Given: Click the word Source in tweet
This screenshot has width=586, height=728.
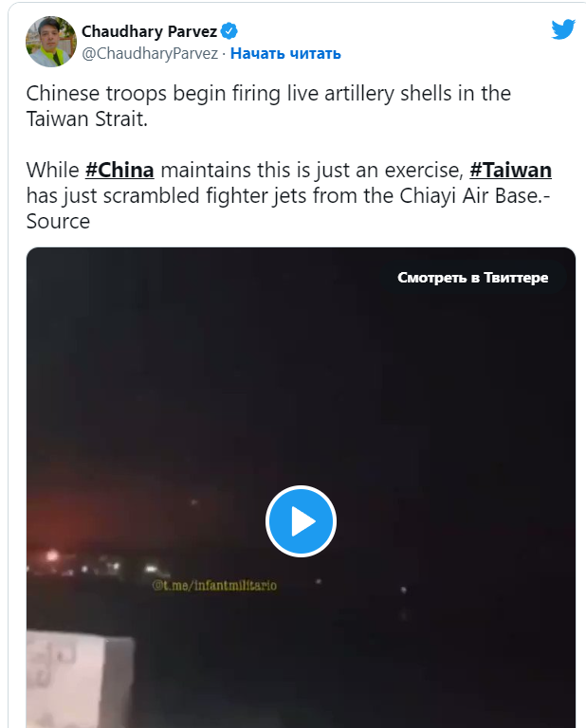Looking at the screenshot, I should 58,221.
